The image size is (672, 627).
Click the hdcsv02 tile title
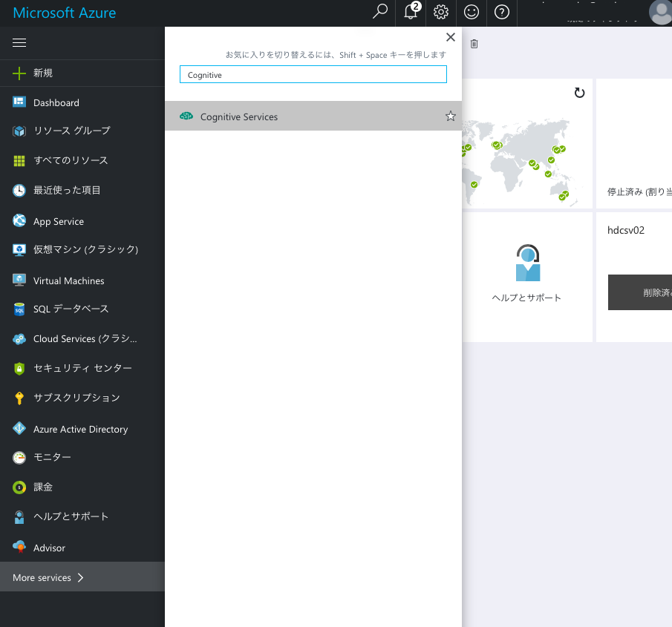click(626, 231)
